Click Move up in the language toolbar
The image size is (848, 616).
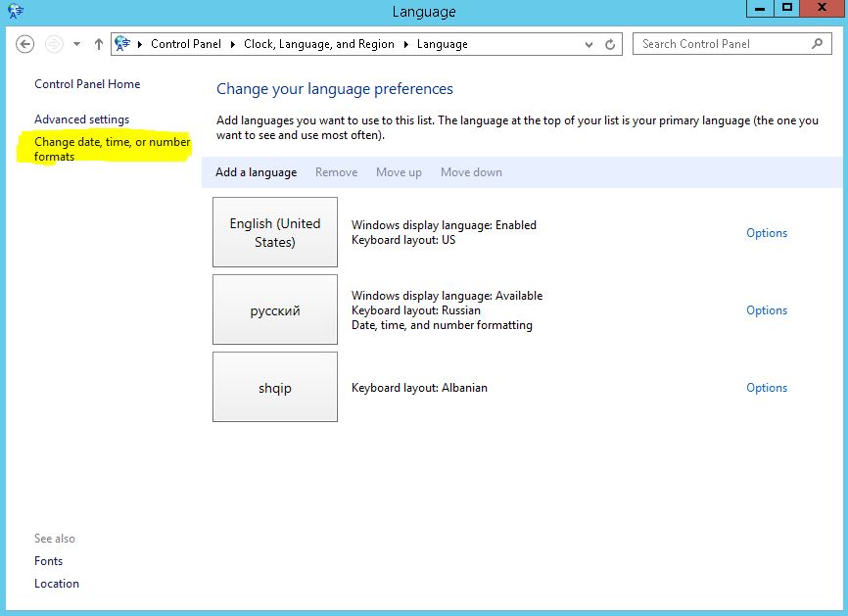399,172
